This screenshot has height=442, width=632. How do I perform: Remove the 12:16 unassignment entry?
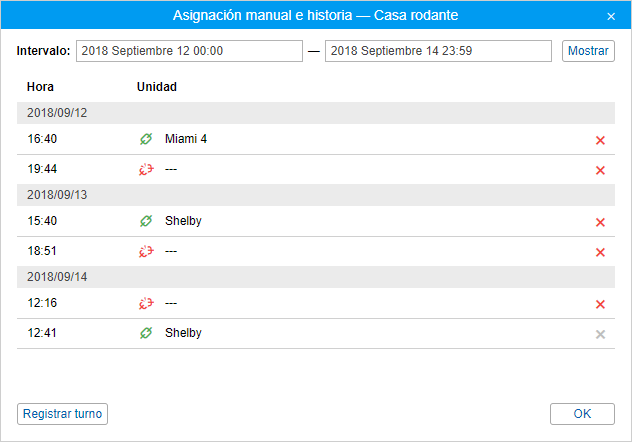click(x=600, y=304)
